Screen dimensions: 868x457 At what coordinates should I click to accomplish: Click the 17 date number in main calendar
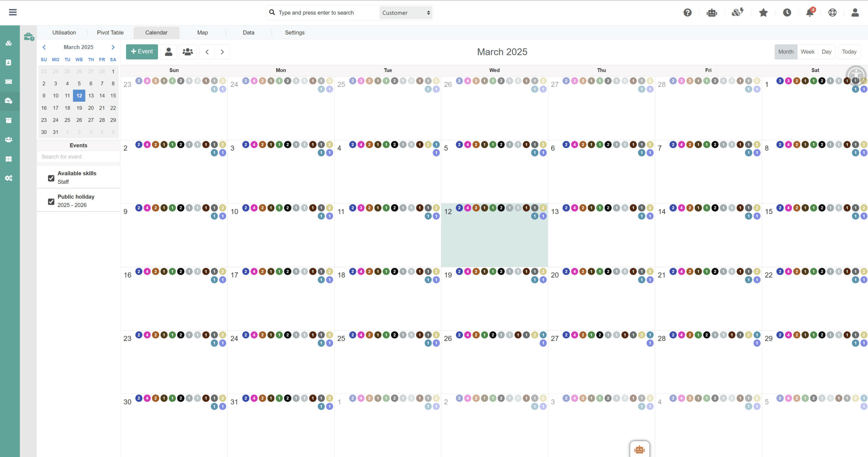(234, 275)
